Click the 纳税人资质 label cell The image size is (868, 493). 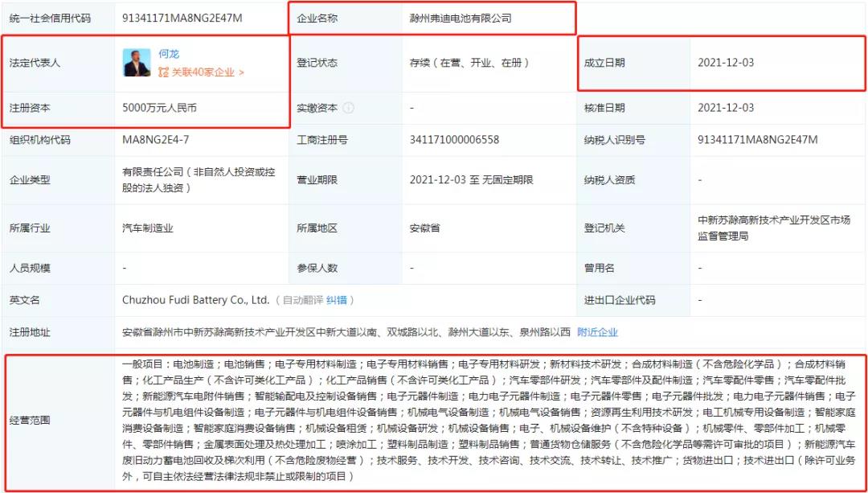[x=634, y=180]
